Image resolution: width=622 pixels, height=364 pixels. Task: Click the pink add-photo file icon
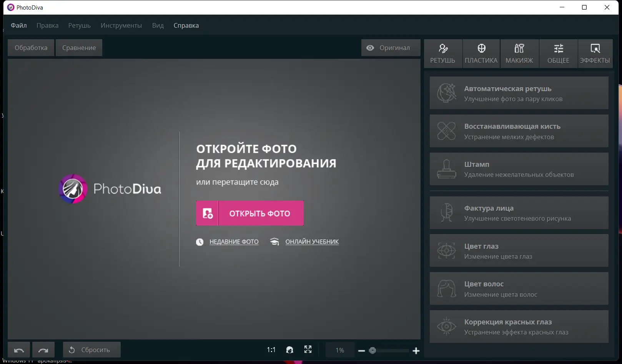coord(208,213)
